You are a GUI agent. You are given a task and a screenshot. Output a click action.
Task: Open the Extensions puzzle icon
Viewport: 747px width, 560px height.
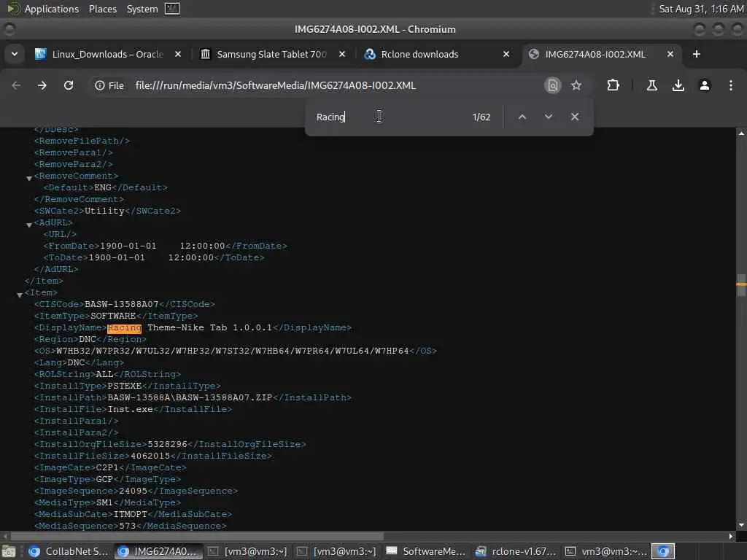[x=613, y=85]
